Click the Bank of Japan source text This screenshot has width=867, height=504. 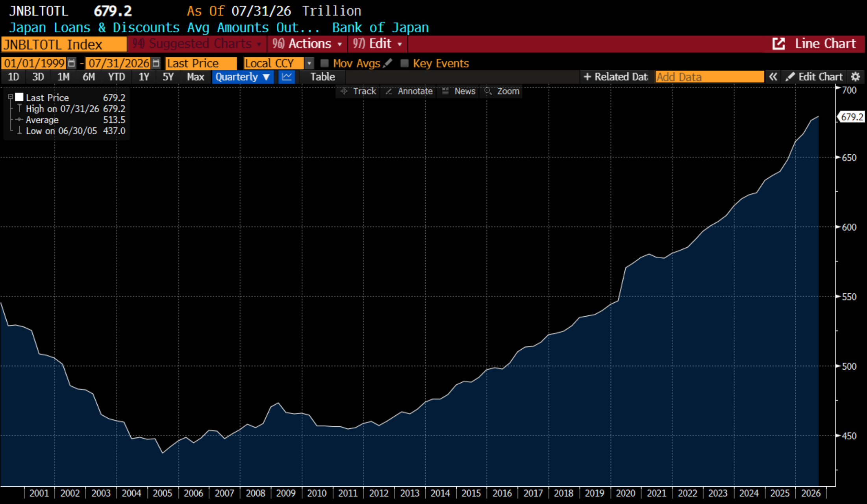(x=380, y=28)
